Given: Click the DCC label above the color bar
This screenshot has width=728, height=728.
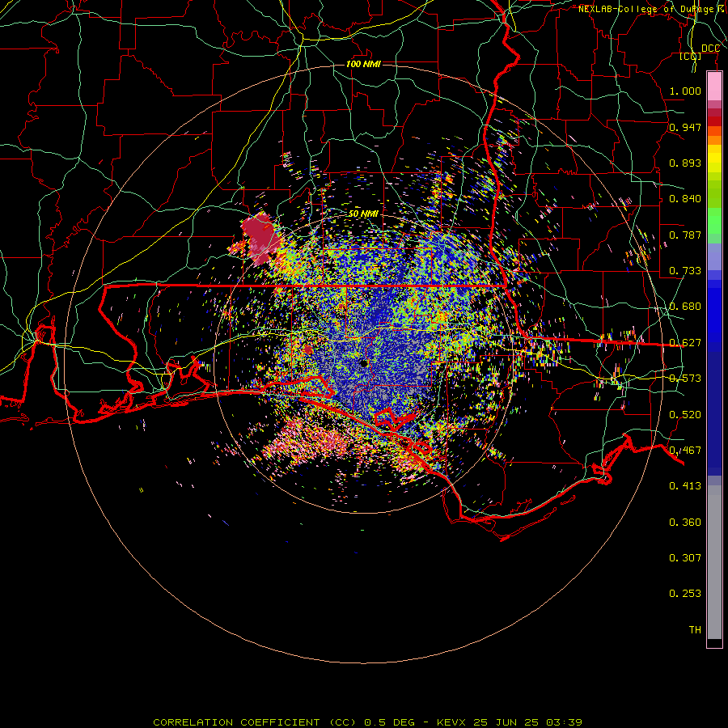Looking at the screenshot, I should pyautogui.click(x=710, y=49).
